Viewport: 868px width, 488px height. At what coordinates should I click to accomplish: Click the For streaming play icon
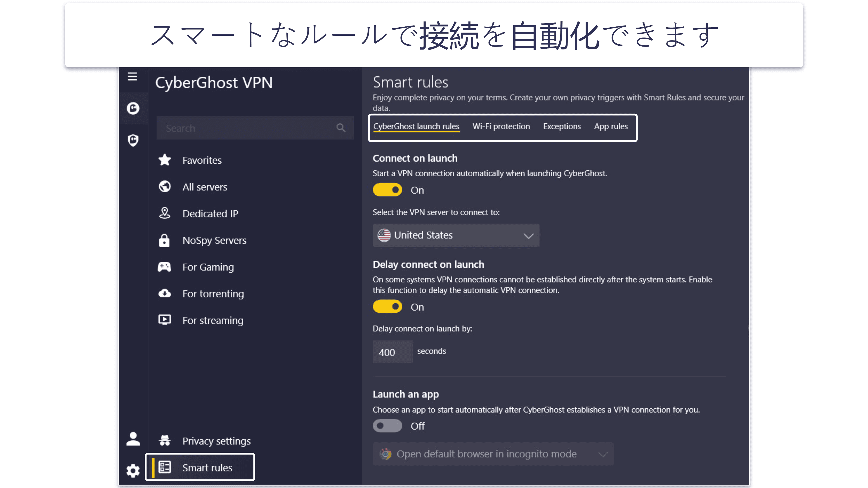[x=165, y=320]
